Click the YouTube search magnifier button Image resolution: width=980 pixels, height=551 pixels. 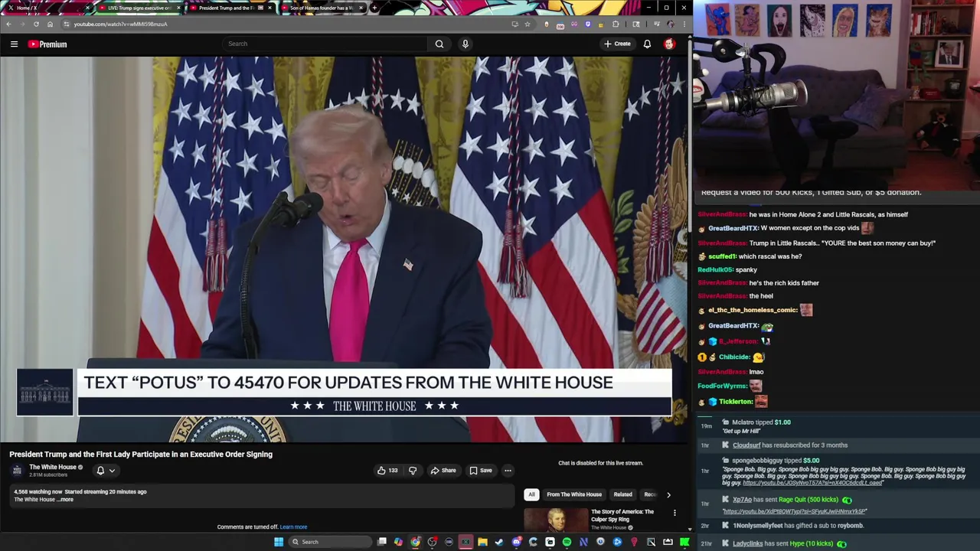coord(439,44)
